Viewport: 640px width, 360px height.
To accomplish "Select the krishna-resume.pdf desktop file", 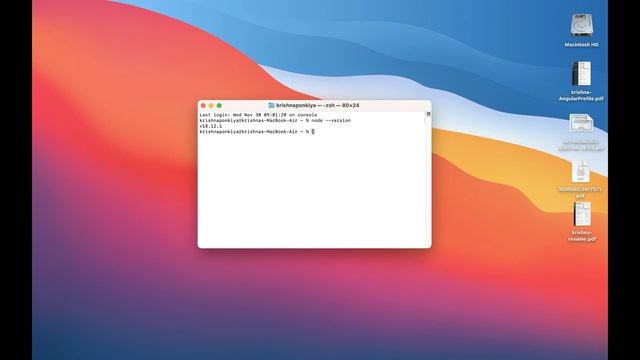I will (x=582, y=214).
